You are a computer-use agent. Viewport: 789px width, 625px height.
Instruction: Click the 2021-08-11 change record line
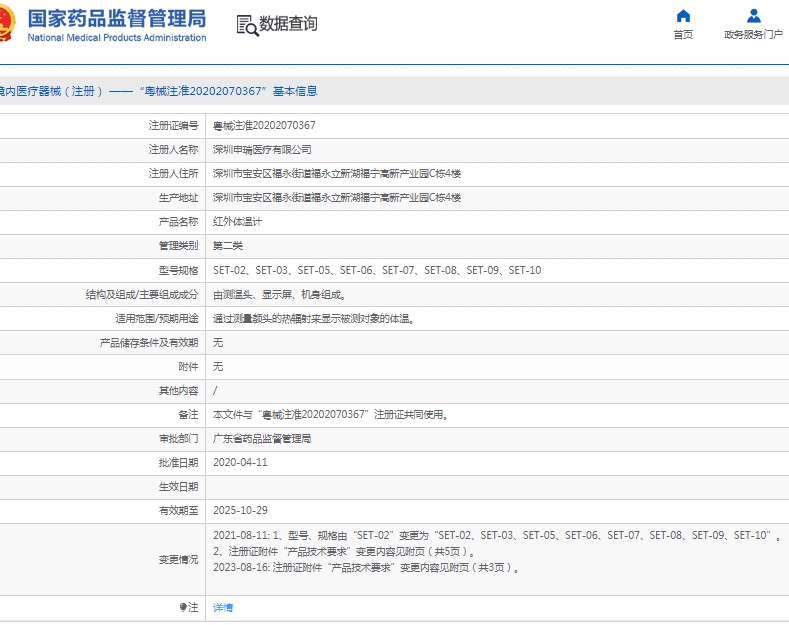pyautogui.click(x=497, y=535)
